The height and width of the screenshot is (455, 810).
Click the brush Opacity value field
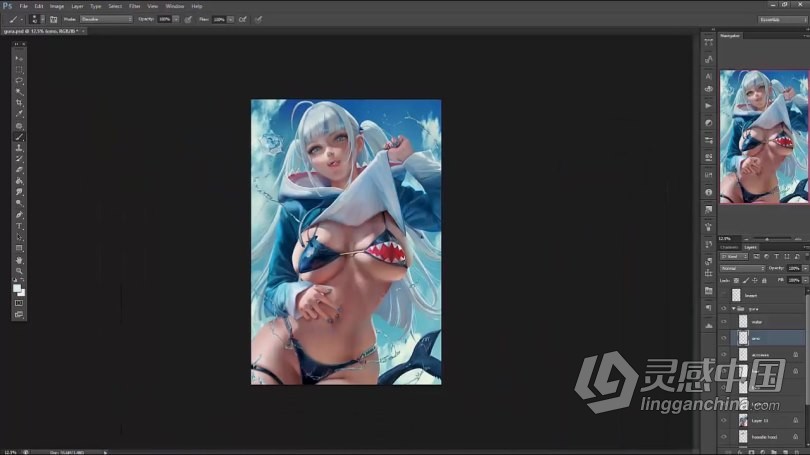coord(164,20)
